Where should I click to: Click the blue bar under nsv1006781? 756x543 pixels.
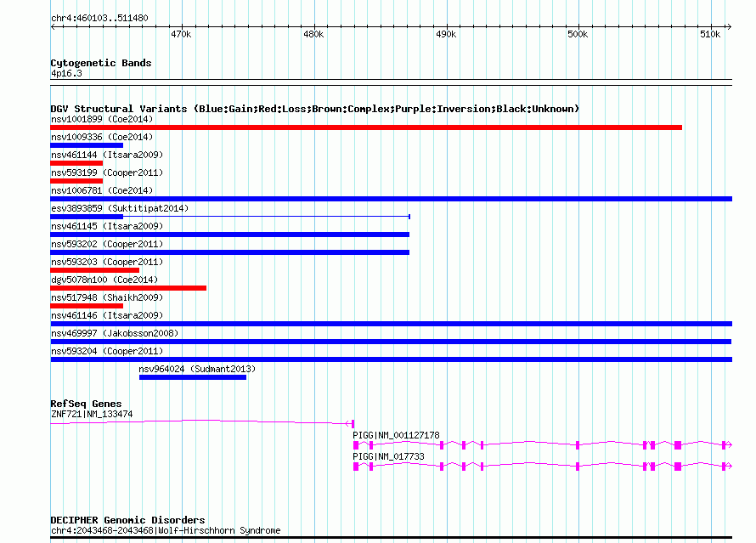[x=391, y=199]
